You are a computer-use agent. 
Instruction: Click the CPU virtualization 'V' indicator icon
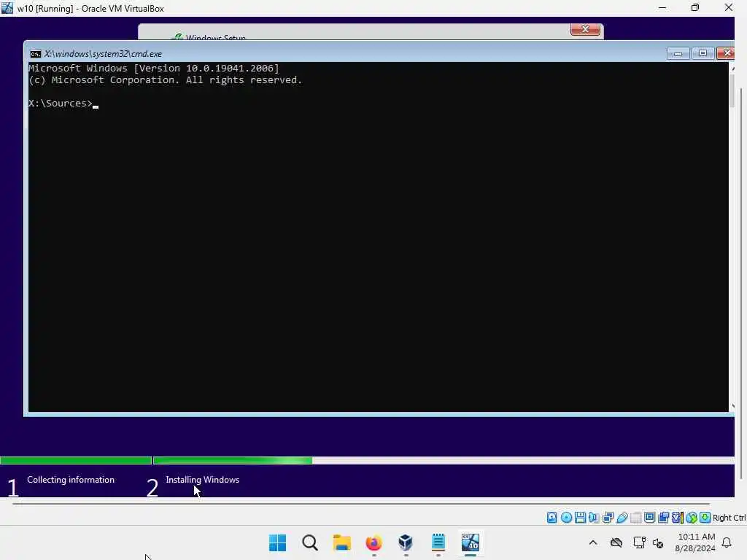pyautogui.click(x=677, y=518)
